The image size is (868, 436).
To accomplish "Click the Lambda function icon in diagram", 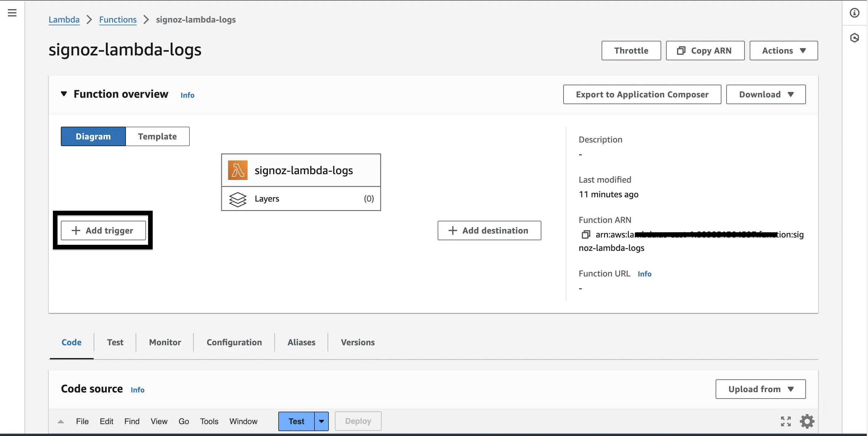I will coord(238,170).
